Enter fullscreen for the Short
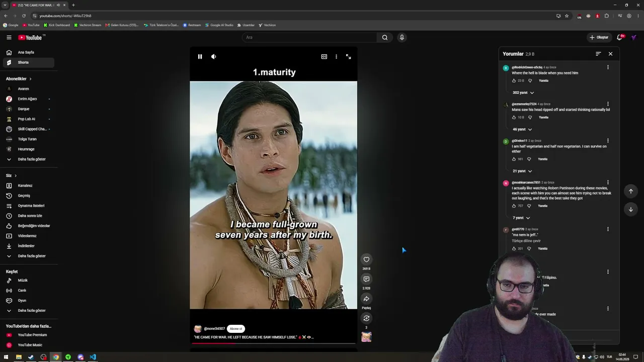The width and height of the screenshot is (644, 362). (348, 57)
